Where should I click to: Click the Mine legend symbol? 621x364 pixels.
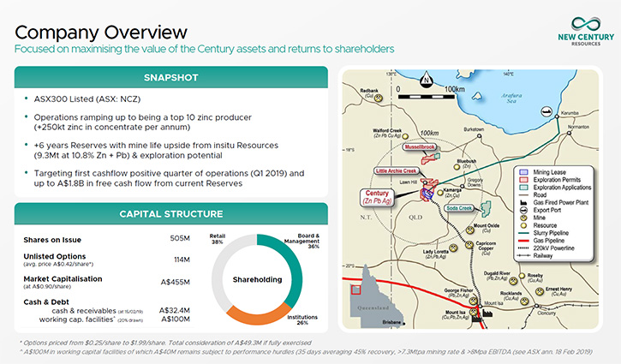click(523, 218)
